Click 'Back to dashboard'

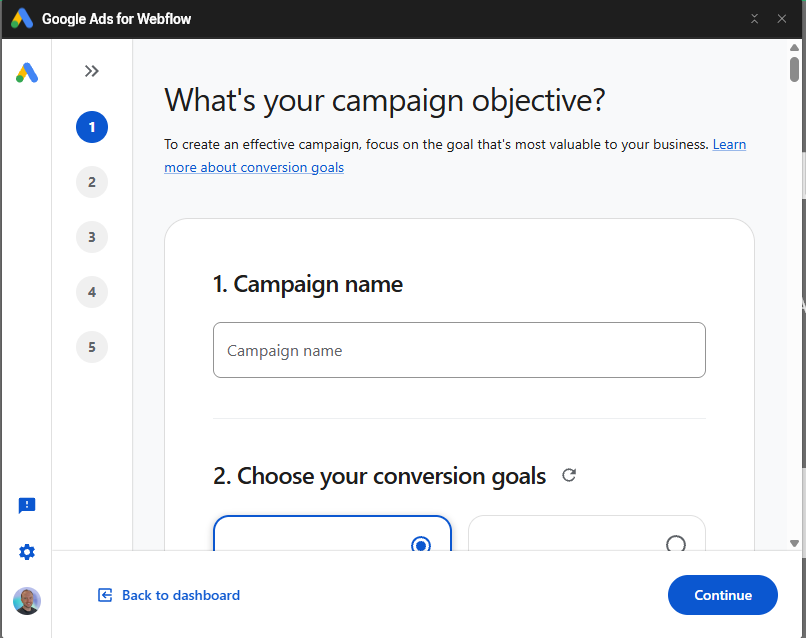pos(169,595)
